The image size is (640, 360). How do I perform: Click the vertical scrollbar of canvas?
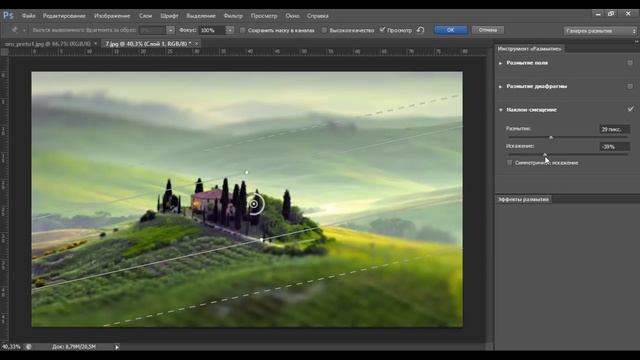tap(489, 199)
